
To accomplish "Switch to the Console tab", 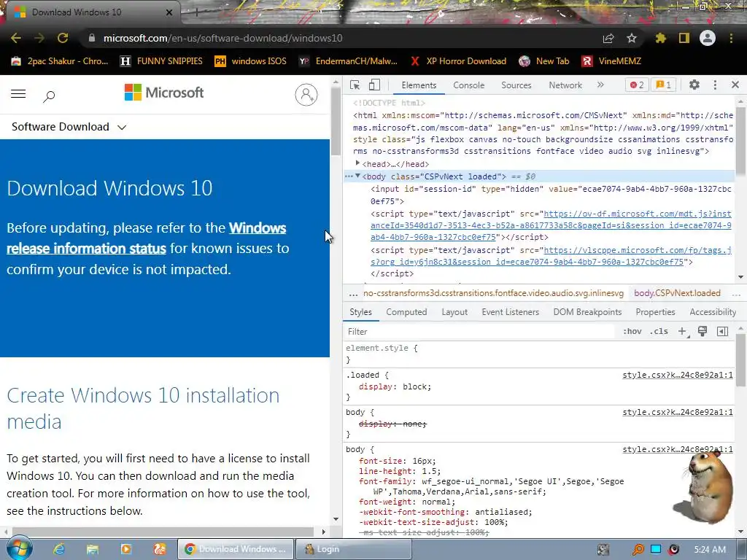I will (x=469, y=85).
